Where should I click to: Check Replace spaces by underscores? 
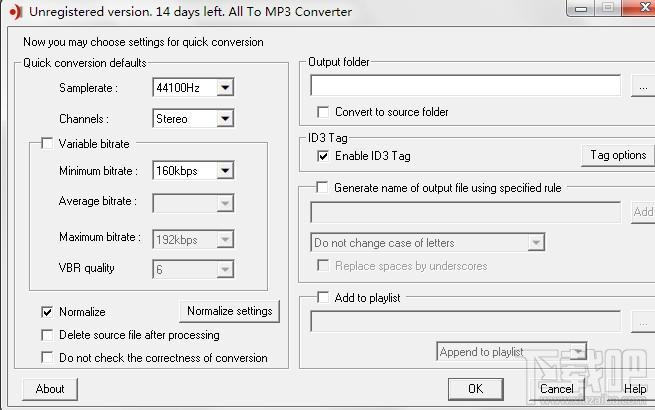coord(322,265)
